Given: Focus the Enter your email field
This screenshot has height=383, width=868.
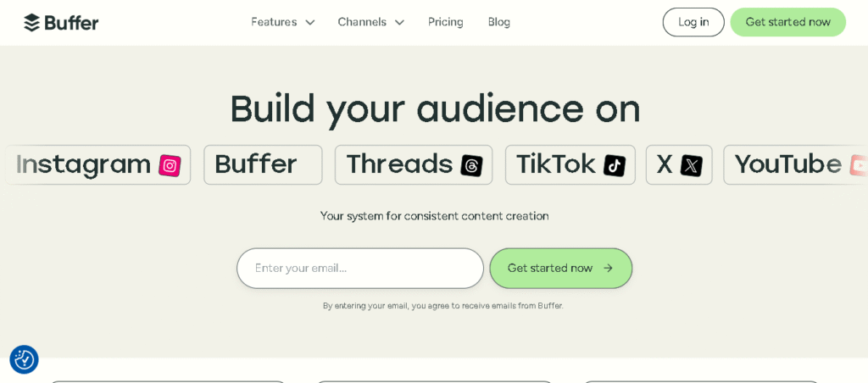Looking at the screenshot, I should (359, 269).
